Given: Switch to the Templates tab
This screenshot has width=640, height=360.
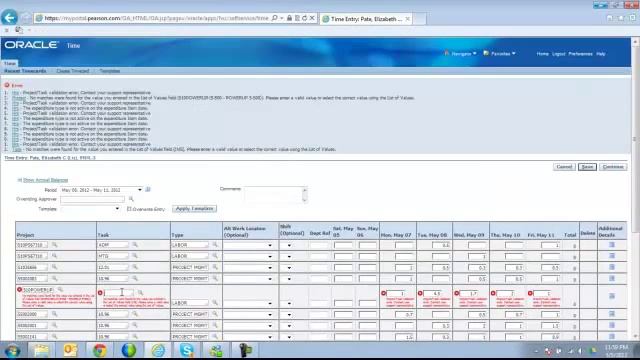Looking at the screenshot, I should pyautogui.click(x=110, y=71).
